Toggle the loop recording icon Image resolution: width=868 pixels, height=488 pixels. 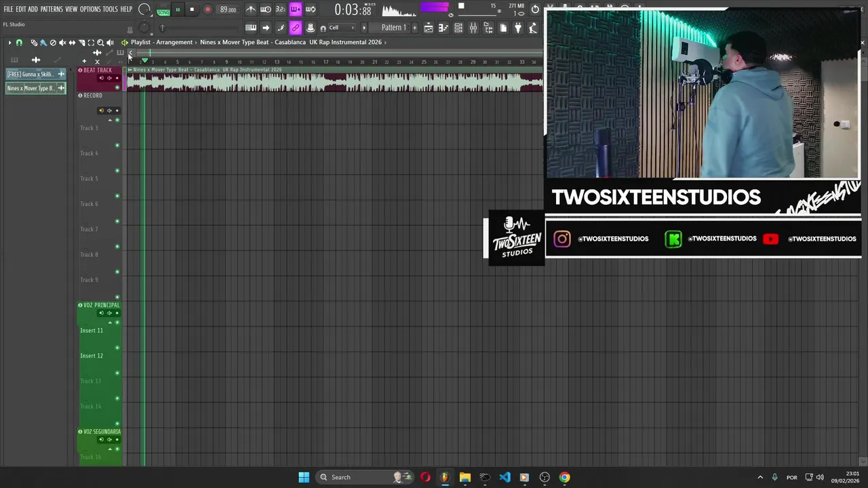(x=310, y=9)
